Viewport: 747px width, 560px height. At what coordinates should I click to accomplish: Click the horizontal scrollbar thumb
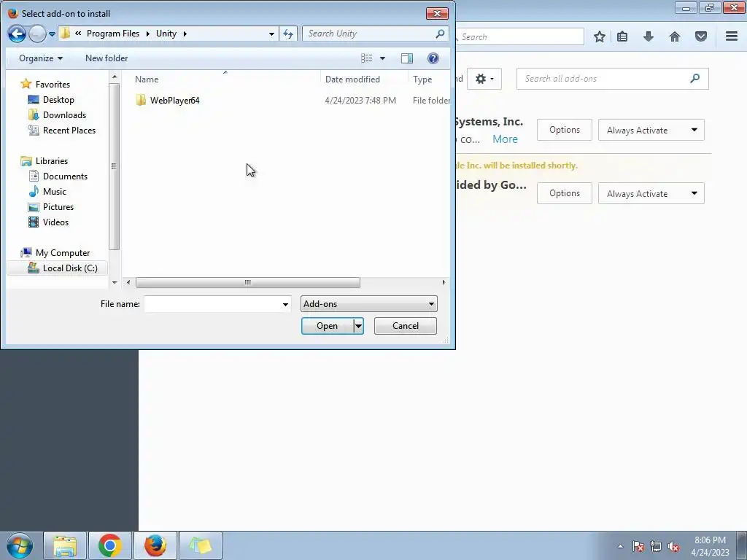(x=248, y=282)
